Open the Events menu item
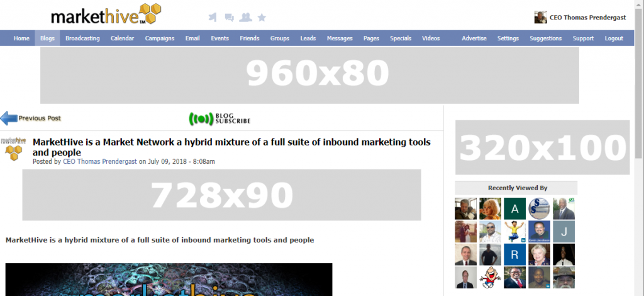Screen dimensions: 644x296 [x=219, y=38]
